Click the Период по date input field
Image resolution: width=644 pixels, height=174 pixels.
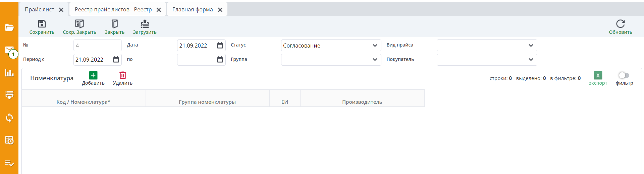[x=197, y=60]
